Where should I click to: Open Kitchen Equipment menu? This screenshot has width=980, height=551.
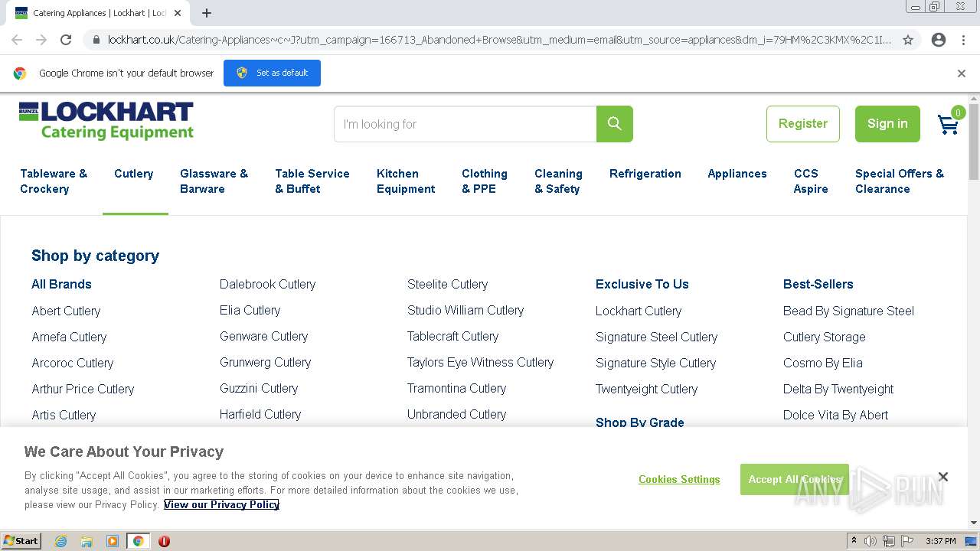pyautogui.click(x=406, y=181)
